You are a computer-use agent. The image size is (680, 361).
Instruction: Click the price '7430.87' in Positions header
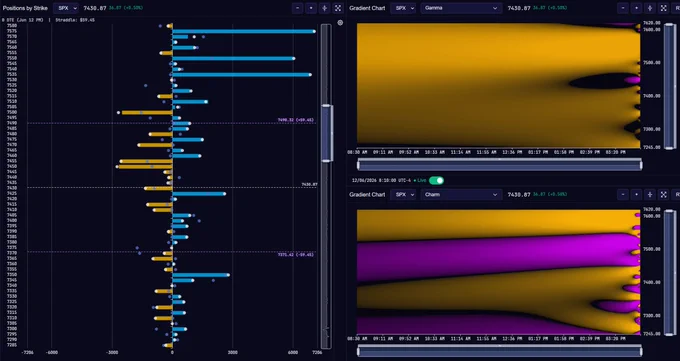[95, 8]
